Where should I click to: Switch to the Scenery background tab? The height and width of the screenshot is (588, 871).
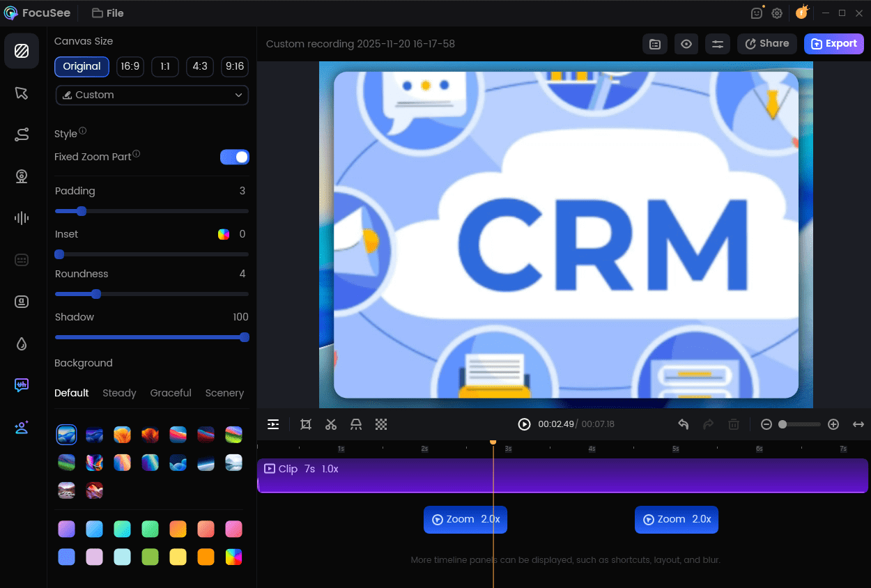point(224,393)
